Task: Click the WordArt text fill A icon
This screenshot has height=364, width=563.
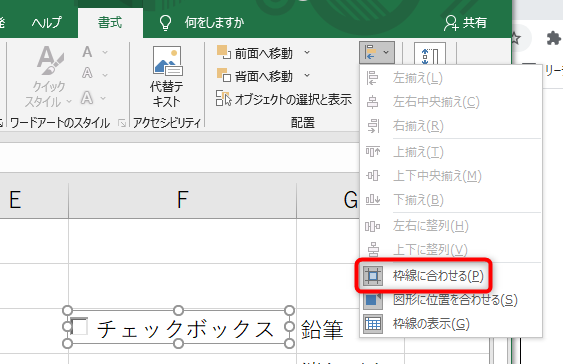Action: (x=87, y=52)
